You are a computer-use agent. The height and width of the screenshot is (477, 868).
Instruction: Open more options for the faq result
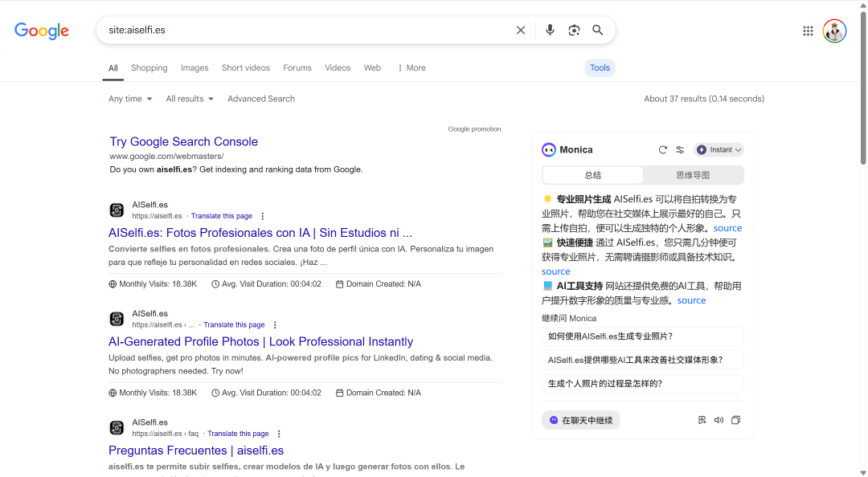pyautogui.click(x=279, y=434)
